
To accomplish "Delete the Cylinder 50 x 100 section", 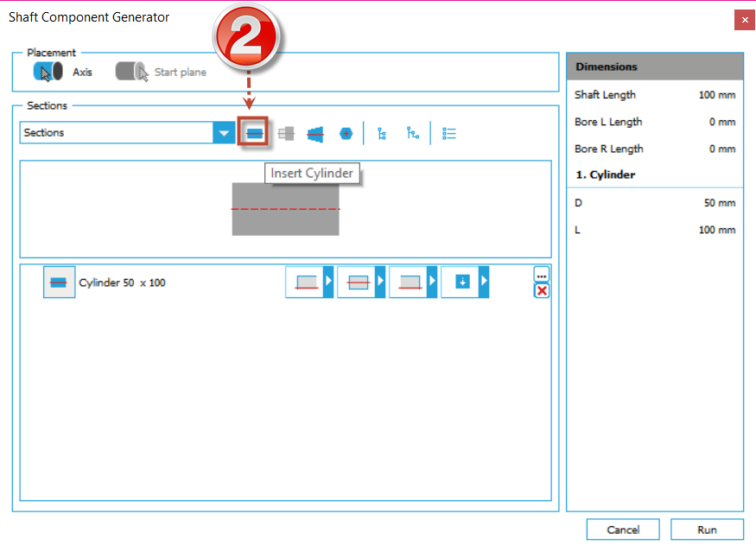I will pos(542,291).
